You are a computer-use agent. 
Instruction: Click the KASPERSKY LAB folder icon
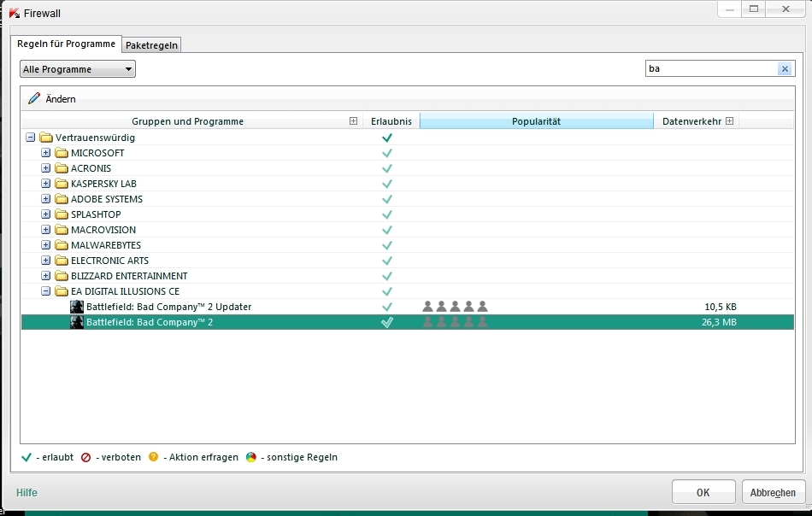point(62,184)
